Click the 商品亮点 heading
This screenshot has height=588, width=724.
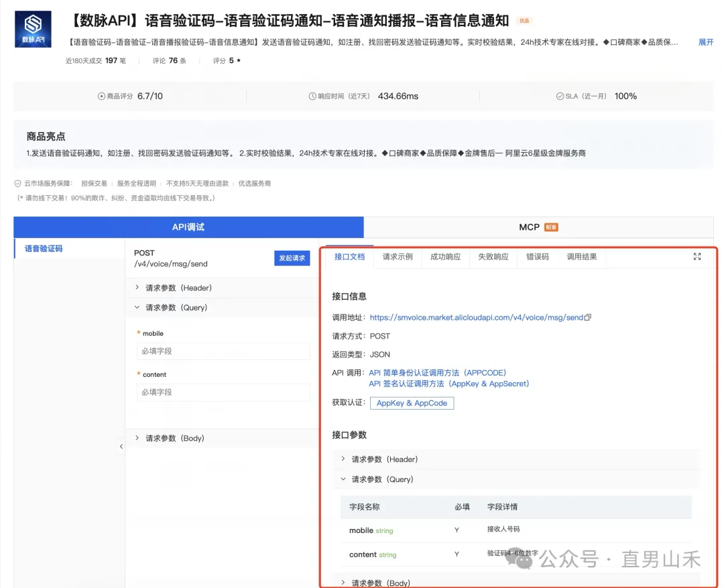point(46,136)
